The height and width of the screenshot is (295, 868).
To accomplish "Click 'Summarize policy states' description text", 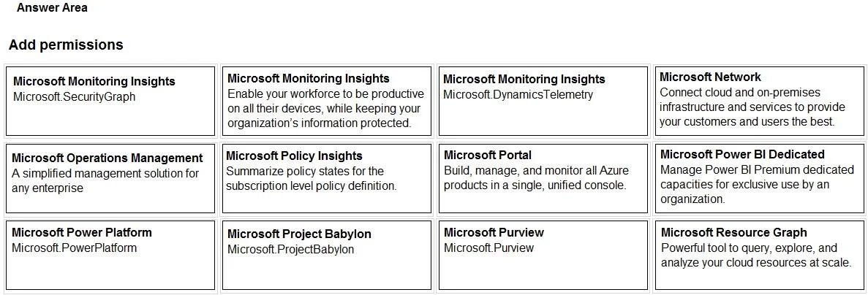I will 312,178.
